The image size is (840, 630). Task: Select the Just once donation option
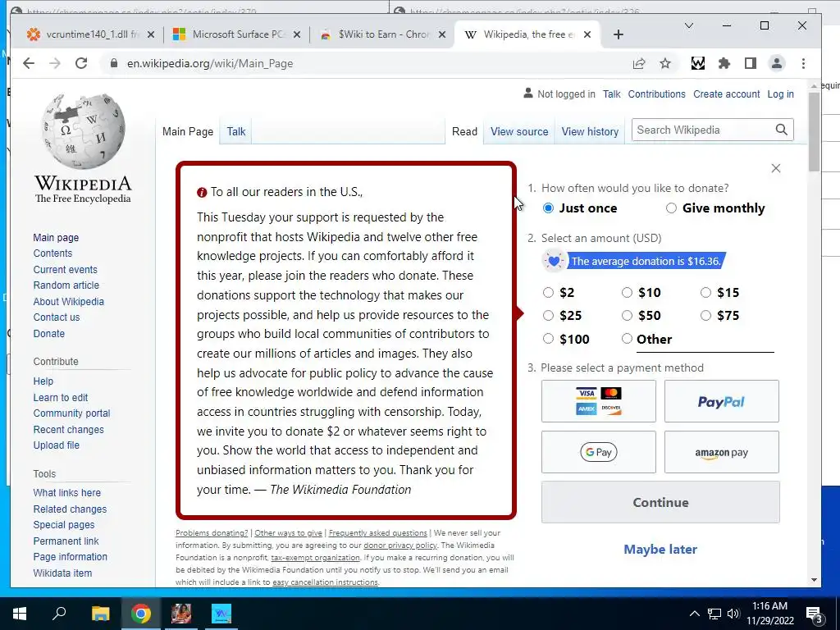pyautogui.click(x=548, y=208)
